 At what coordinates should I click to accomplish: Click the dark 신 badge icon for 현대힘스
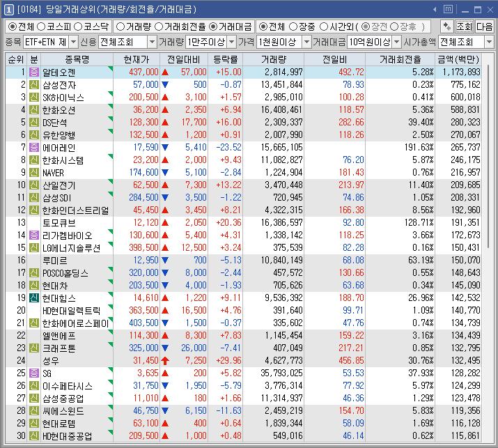click(x=34, y=298)
